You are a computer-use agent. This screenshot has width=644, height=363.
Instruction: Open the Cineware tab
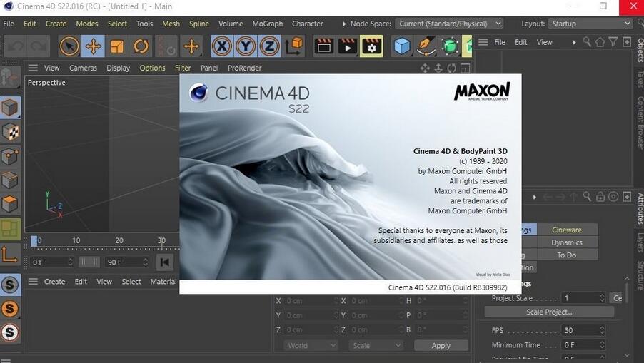[x=567, y=230]
